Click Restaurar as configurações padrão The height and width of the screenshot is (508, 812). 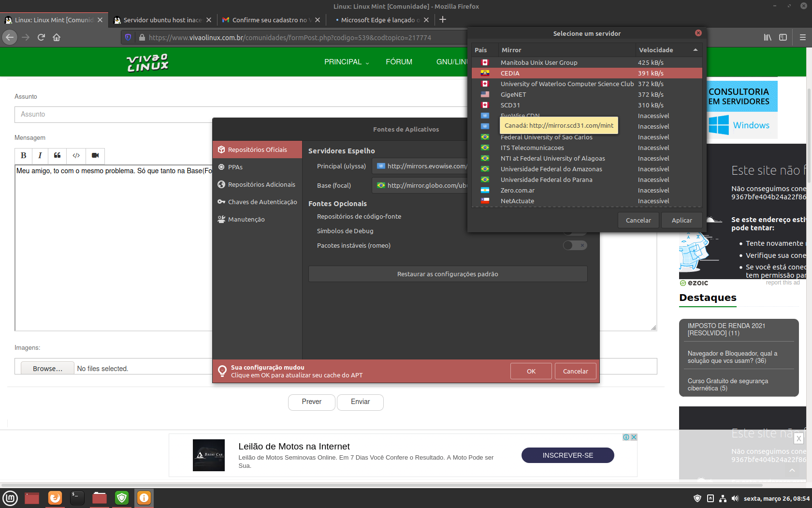[448, 274]
